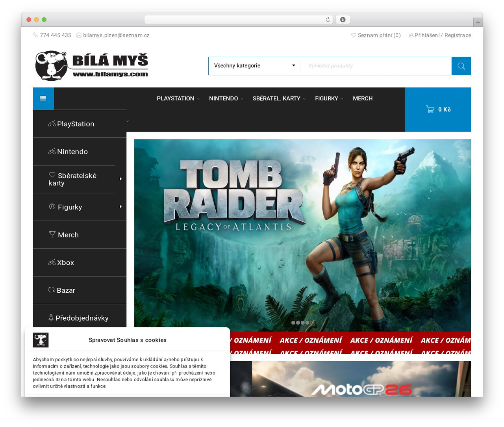Image resolution: width=504 pixels, height=427 pixels.
Task: Select Xbox in the sidebar menu
Action: pyautogui.click(x=80, y=262)
